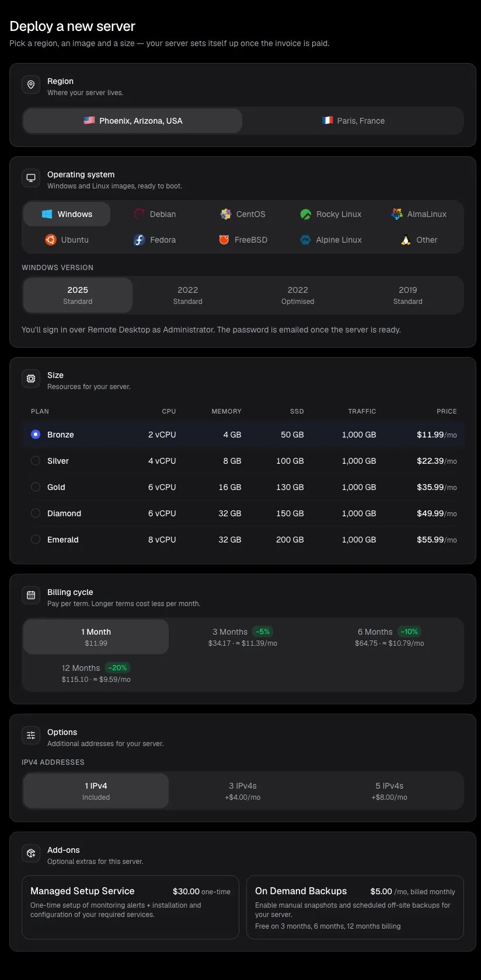
Task: Click the Size chip icon
Action: tap(31, 379)
